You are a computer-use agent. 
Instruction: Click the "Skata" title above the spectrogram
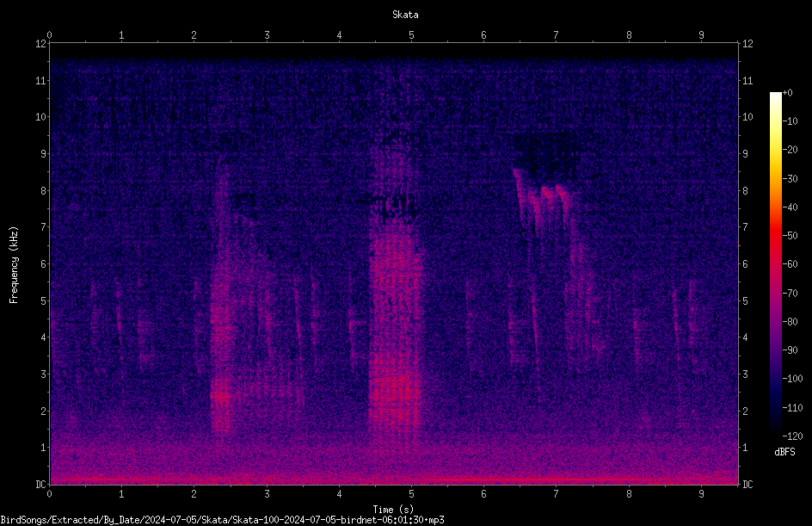click(405, 15)
